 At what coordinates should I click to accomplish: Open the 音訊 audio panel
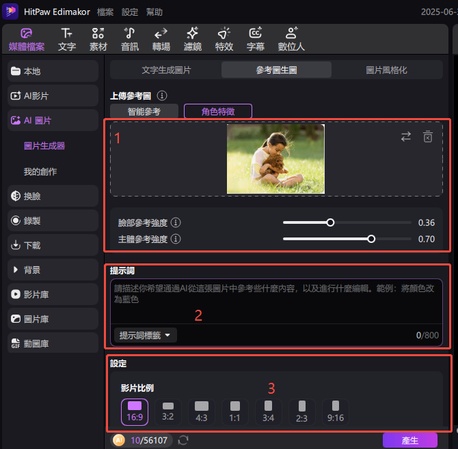[x=130, y=39]
